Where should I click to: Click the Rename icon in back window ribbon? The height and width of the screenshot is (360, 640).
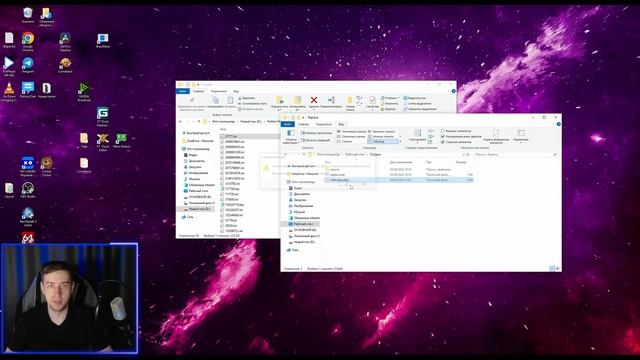click(x=331, y=100)
